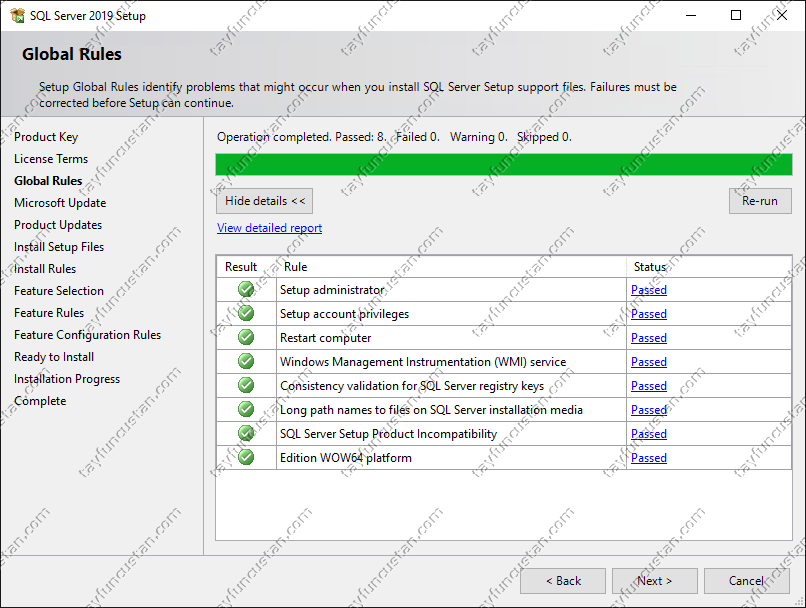806x608 pixels.
Task: Click the 'Setup account privileges' rule text
Action: click(x=344, y=314)
